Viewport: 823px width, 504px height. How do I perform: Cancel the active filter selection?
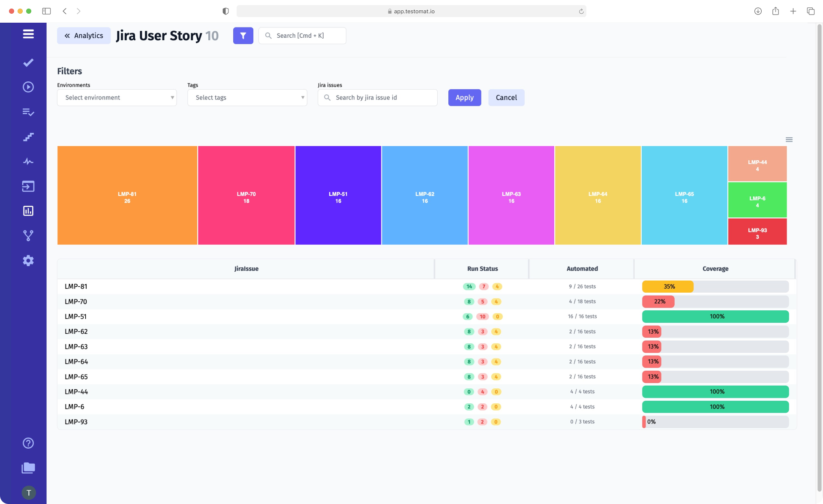pyautogui.click(x=506, y=98)
